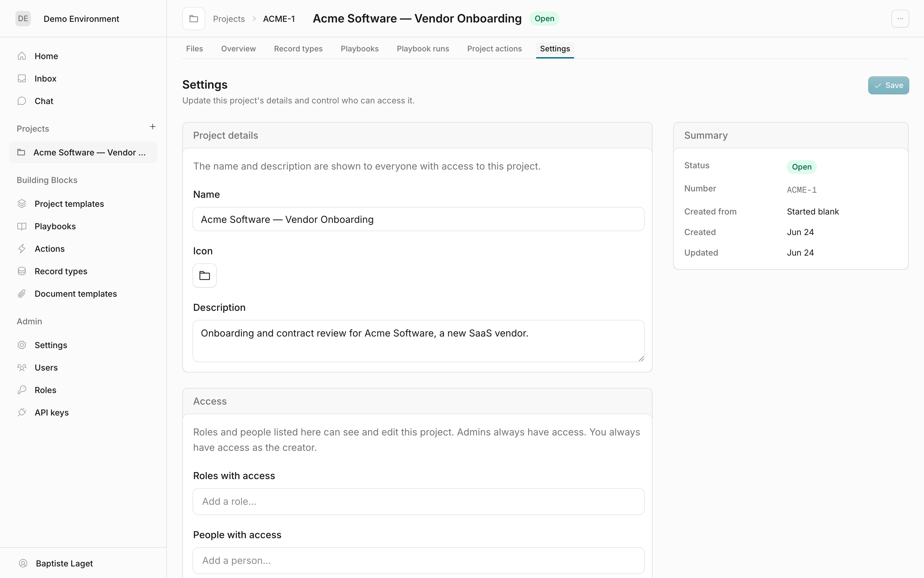This screenshot has width=924, height=578.
Task: Go to Actions building block
Action: 83,249
